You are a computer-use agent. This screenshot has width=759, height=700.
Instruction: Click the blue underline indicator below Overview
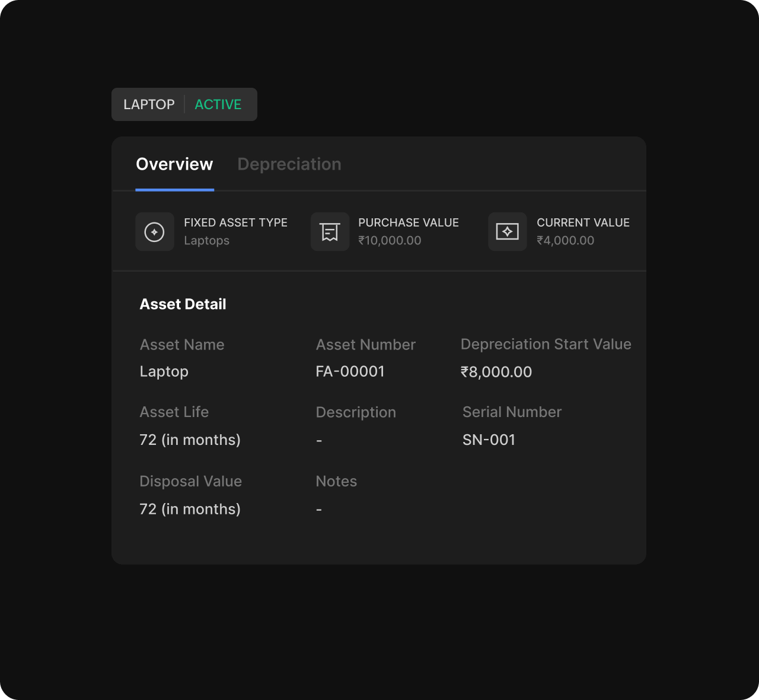pyautogui.click(x=174, y=189)
